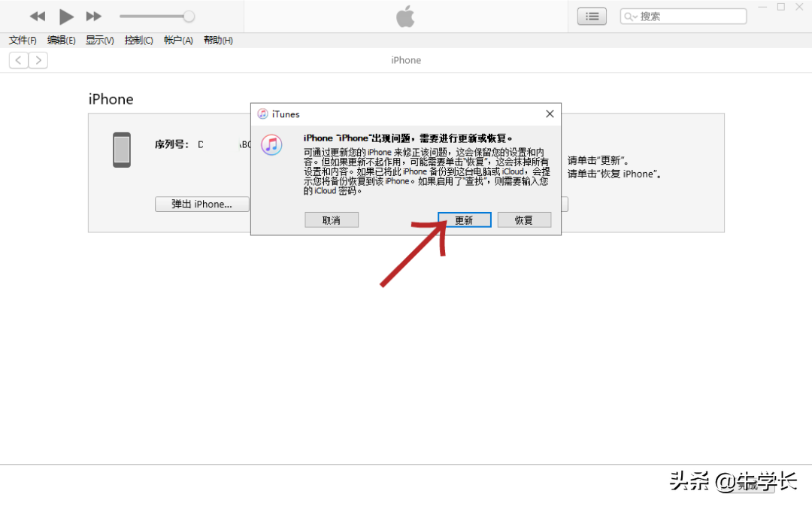The width and height of the screenshot is (812, 506).
Task: Skip ahead with the fast-forward icon
Action: click(94, 17)
